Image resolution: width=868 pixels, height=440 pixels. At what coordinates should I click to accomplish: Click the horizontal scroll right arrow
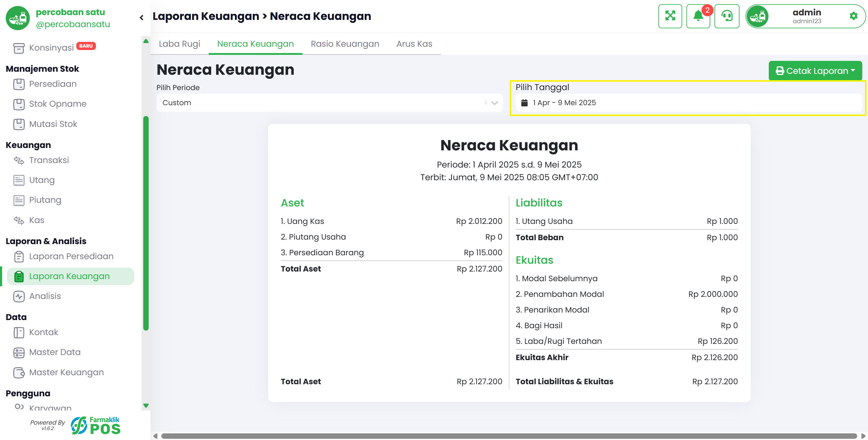tap(863, 436)
